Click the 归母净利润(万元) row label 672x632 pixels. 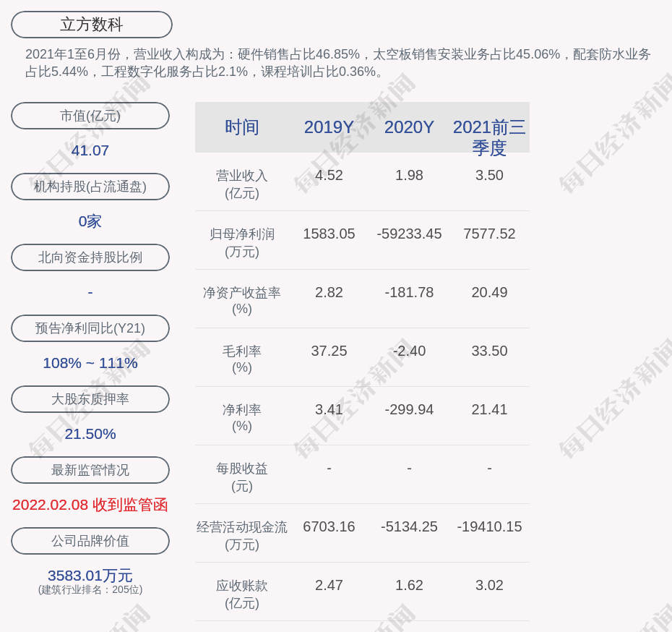242,243
